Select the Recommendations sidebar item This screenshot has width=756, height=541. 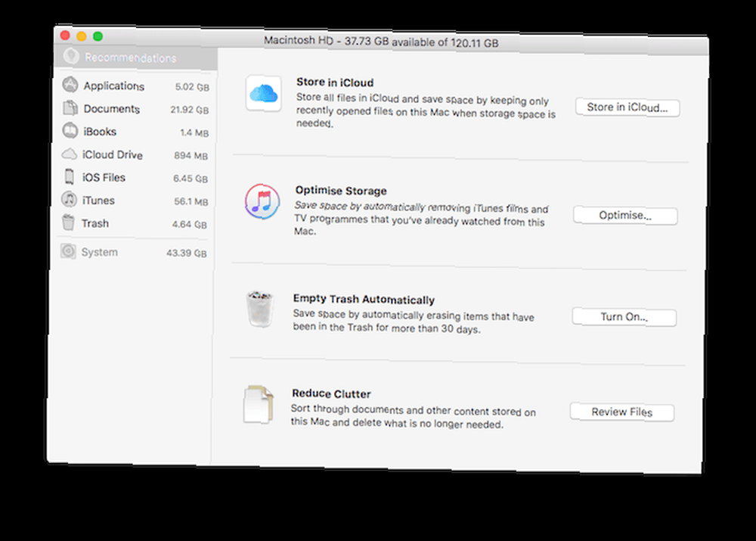136,58
